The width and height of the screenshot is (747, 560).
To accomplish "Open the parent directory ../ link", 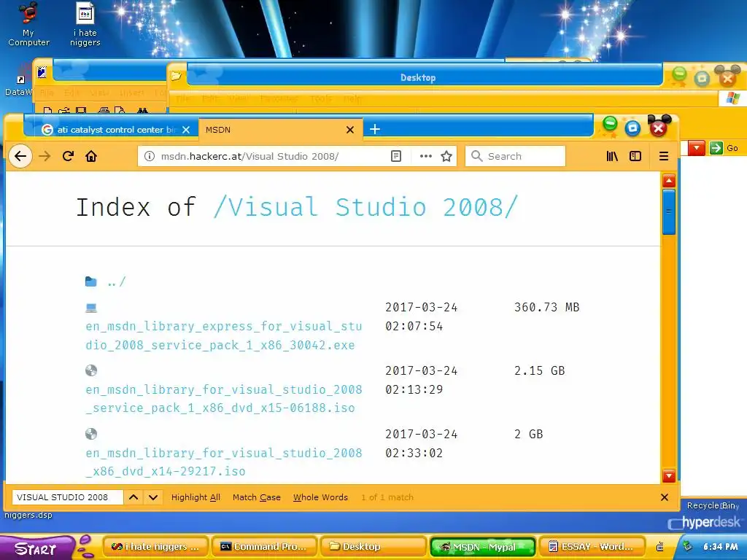I will point(116,282).
